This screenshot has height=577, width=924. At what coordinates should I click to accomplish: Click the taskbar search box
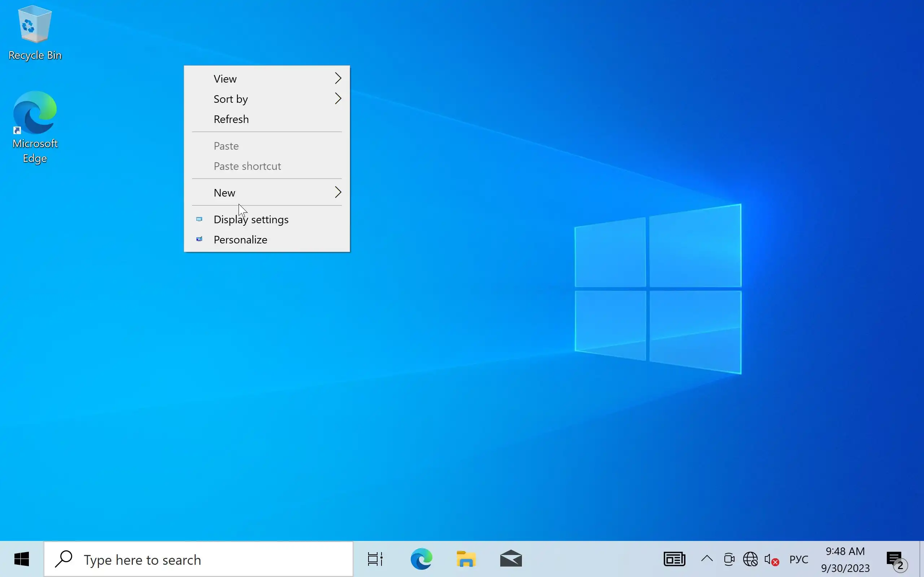pos(199,559)
